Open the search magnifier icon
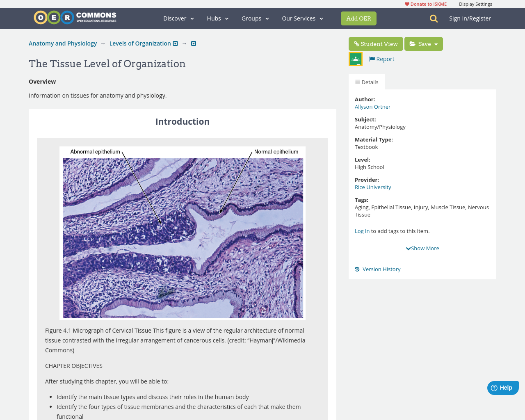Screen dimensions: 525x420 click(x=434, y=18)
